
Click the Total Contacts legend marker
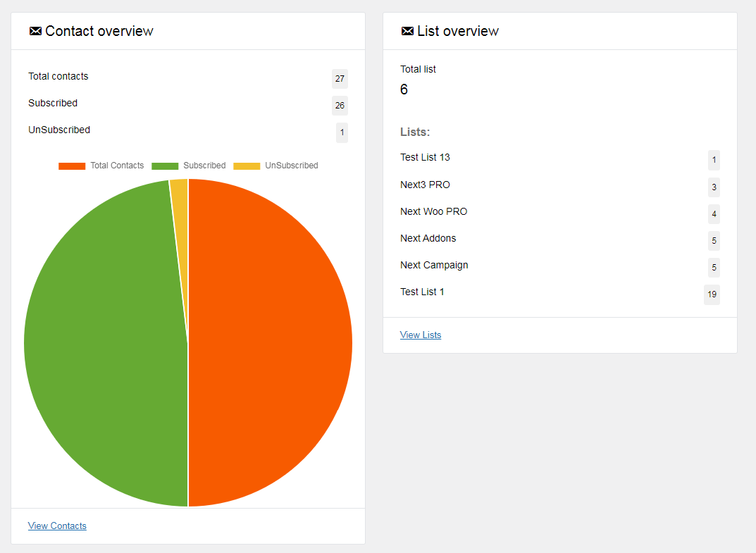pos(71,166)
